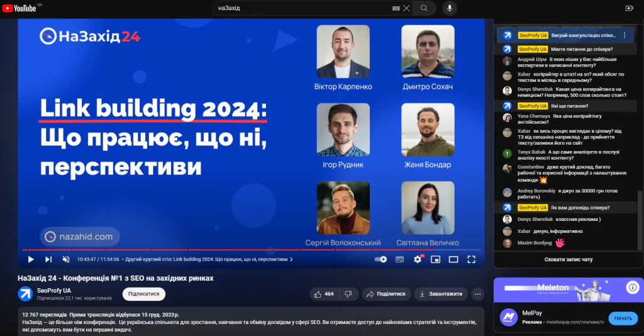Viewport: 644px width, 336px height.
Task: Click the time display 10:43:47
Action: 98,259
